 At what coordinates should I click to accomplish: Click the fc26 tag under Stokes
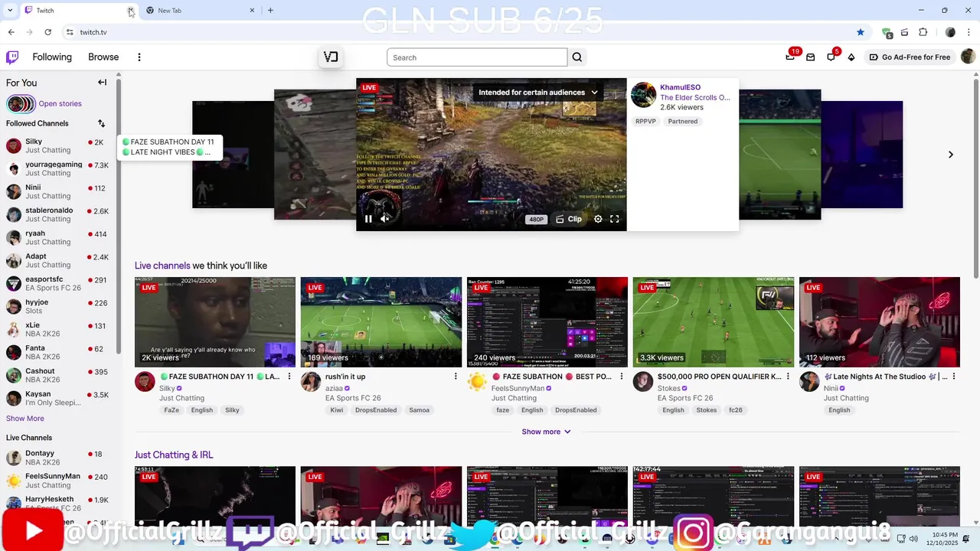point(736,410)
